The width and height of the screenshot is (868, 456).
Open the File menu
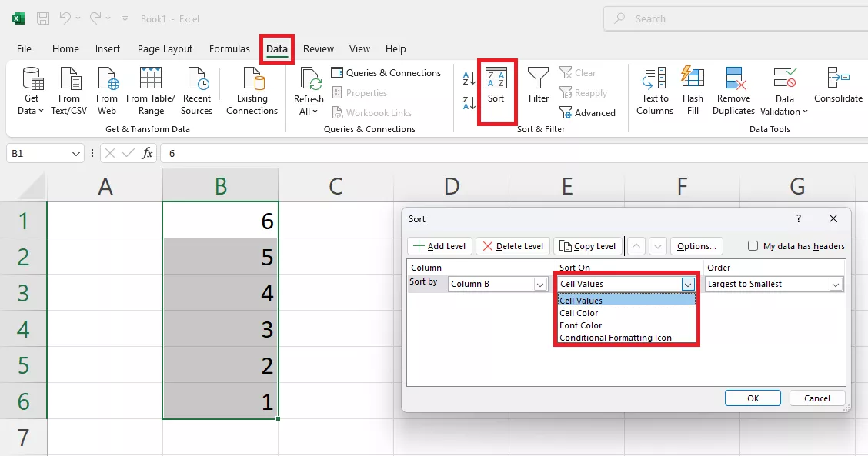coord(24,48)
